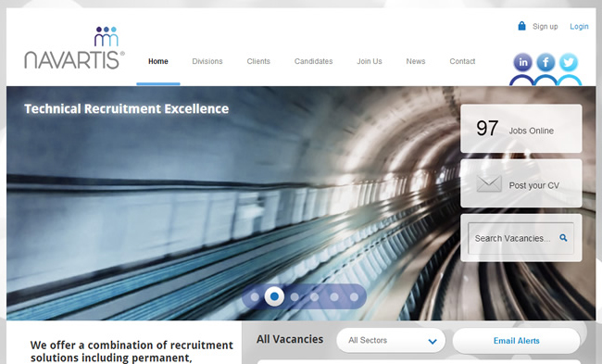
Task: Select the third carousel slide dot
Action: [x=295, y=296]
